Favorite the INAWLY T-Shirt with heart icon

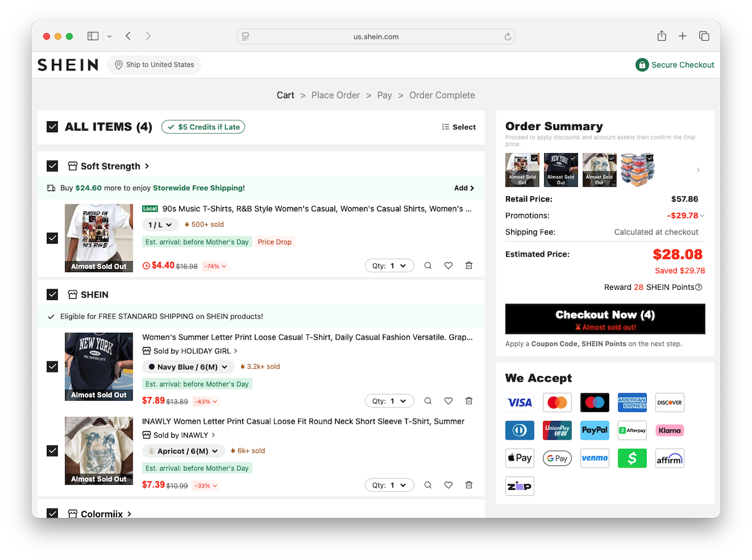[x=449, y=485]
